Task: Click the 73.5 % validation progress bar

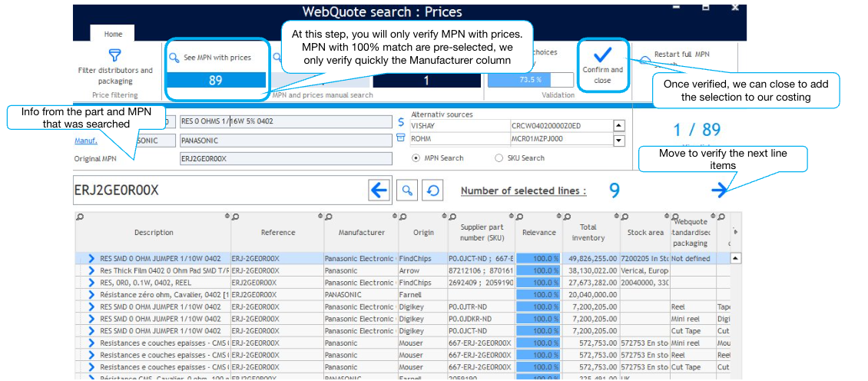Action: 530,80
